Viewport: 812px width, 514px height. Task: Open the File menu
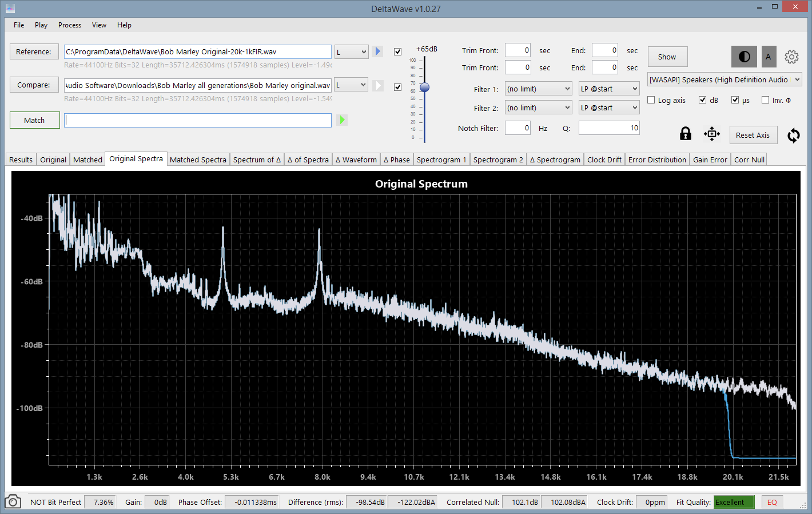pyautogui.click(x=19, y=25)
